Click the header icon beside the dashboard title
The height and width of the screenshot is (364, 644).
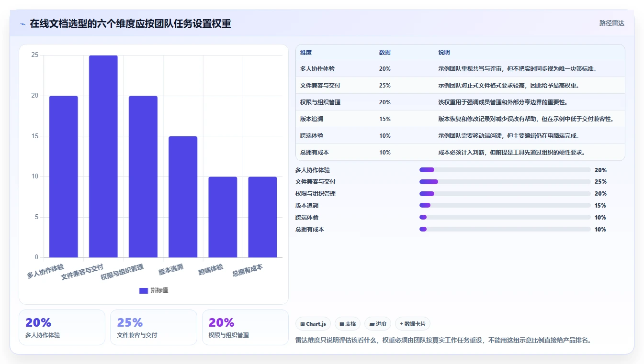(x=23, y=24)
